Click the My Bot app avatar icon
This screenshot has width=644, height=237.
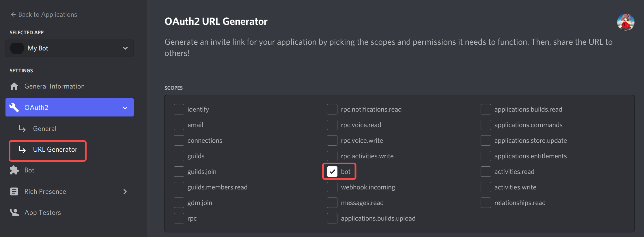click(17, 48)
